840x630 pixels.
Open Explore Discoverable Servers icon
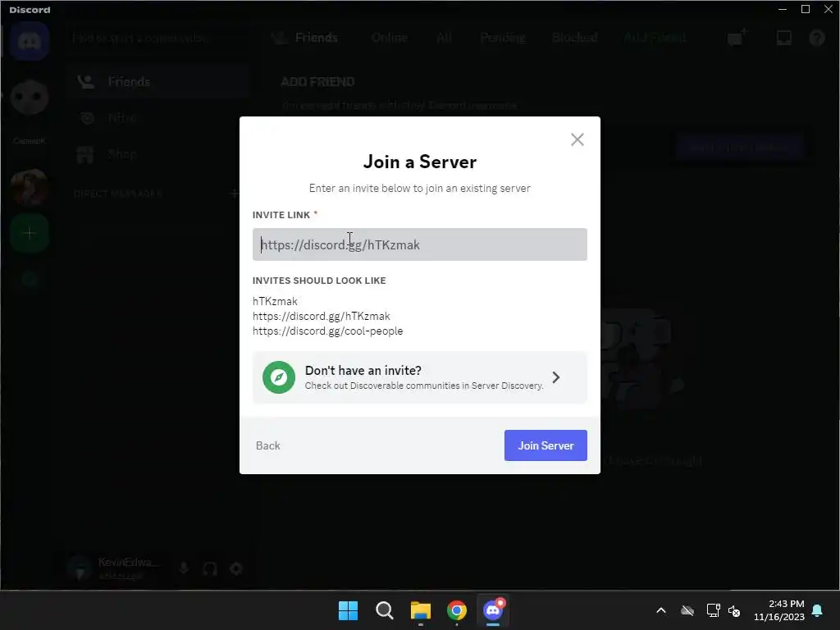30,279
